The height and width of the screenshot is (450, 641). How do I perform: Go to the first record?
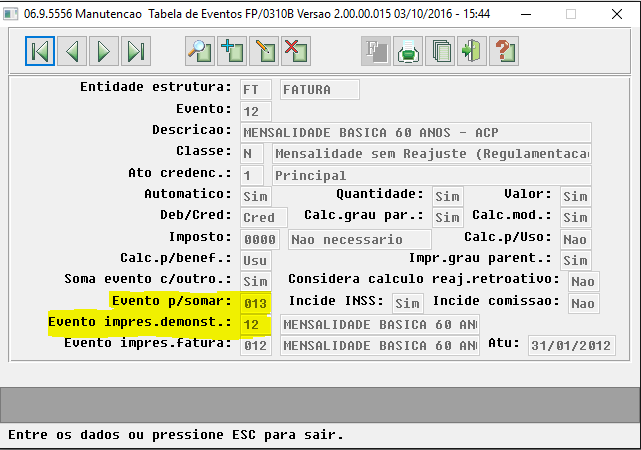click(40, 51)
